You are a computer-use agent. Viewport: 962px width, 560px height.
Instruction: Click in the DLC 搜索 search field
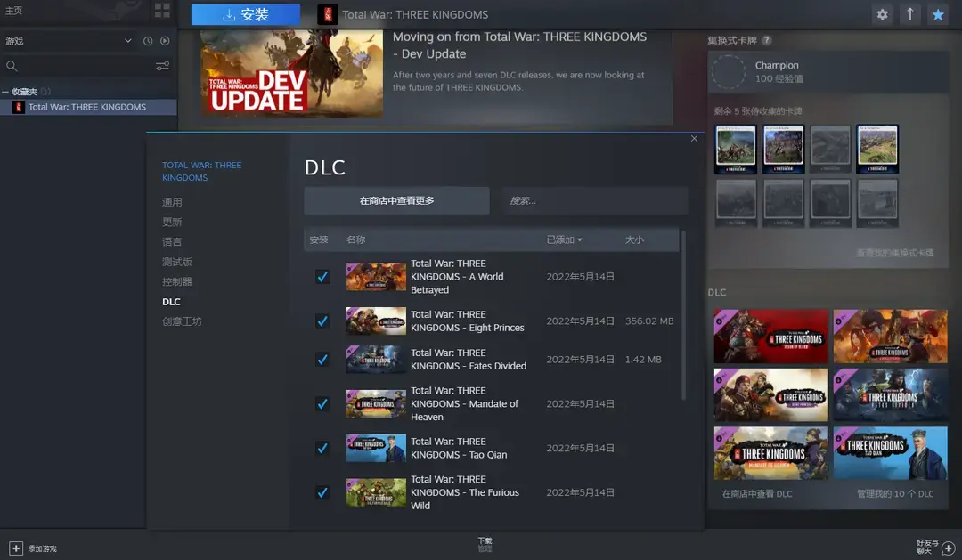pos(594,200)
